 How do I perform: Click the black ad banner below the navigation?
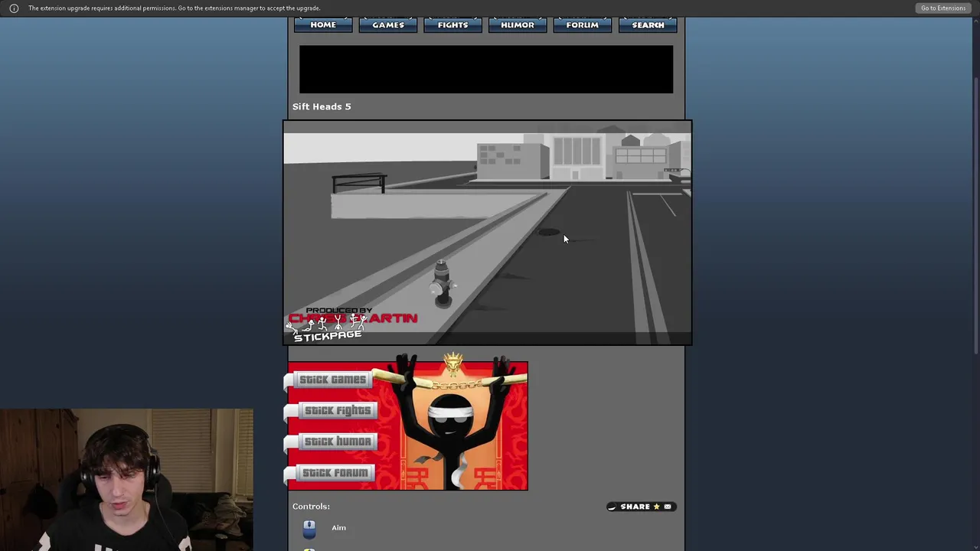coord(486,70)
